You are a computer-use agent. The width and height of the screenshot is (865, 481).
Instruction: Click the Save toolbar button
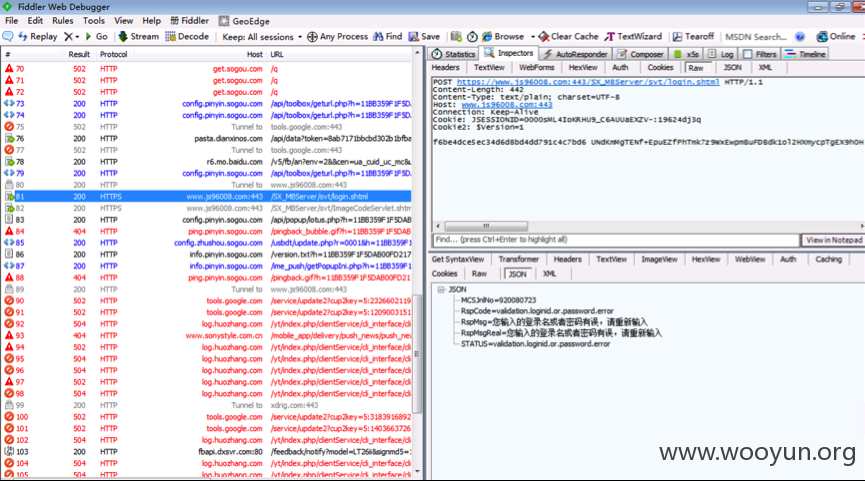424,36
